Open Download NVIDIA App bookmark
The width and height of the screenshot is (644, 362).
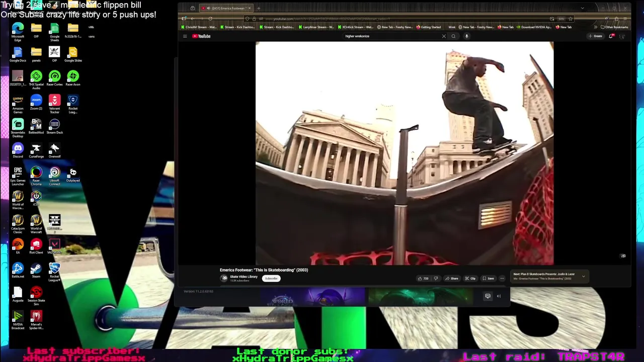pos(533,27)
